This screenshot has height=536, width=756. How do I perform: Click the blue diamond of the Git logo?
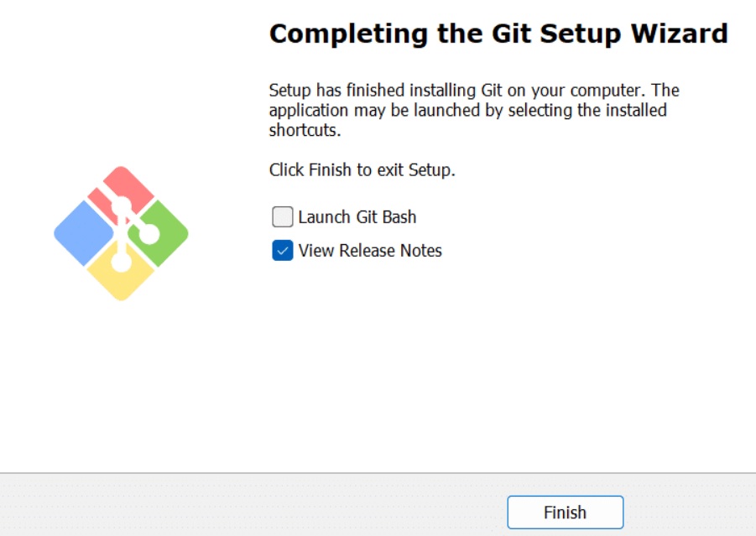[x=84, y=233]
